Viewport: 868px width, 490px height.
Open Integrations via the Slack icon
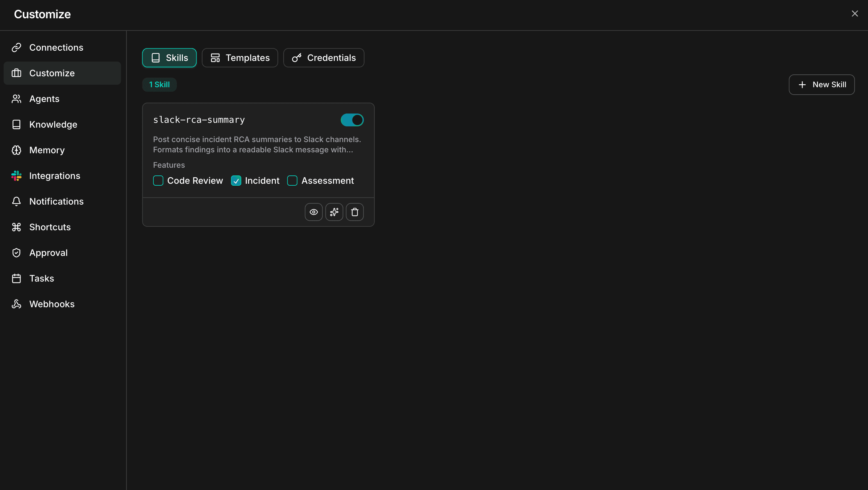(16, 175)
